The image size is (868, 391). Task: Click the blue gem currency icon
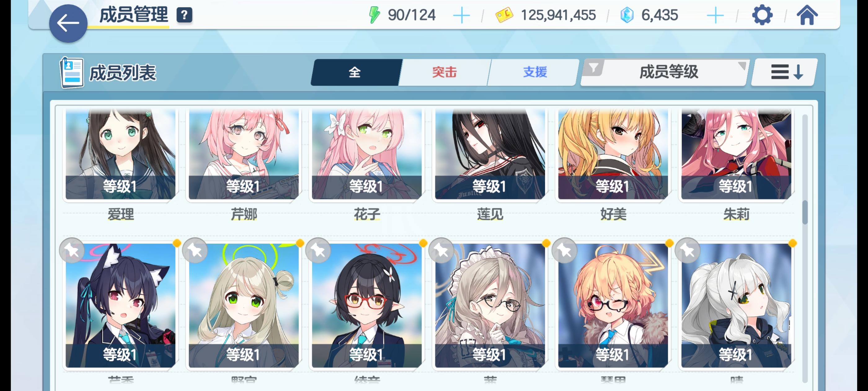pos(627,15)
